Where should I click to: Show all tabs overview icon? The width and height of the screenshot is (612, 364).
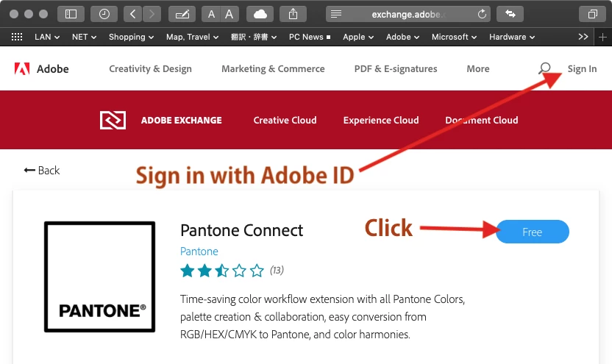click(592, 14)
